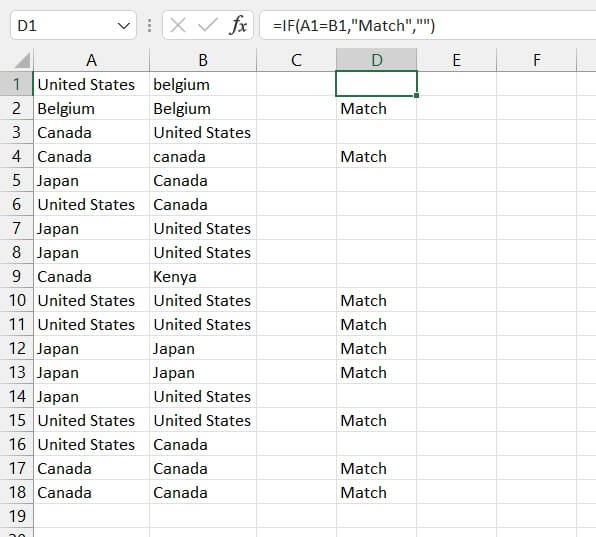Click the Insert Function fx icon

(x=238, y=25)
